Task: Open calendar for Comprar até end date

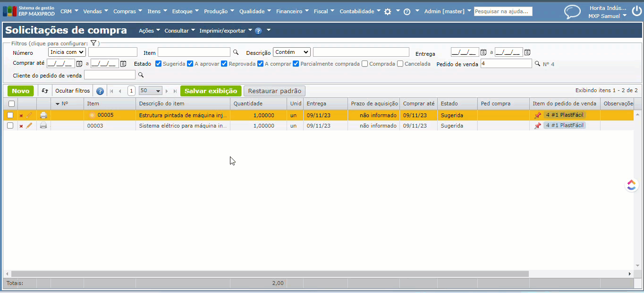Action: point(123,63)
